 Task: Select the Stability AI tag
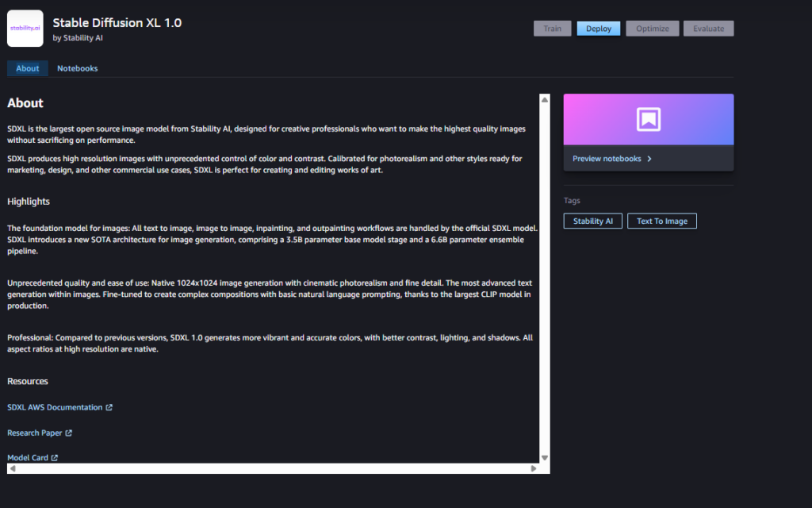[x=593, y=221]
